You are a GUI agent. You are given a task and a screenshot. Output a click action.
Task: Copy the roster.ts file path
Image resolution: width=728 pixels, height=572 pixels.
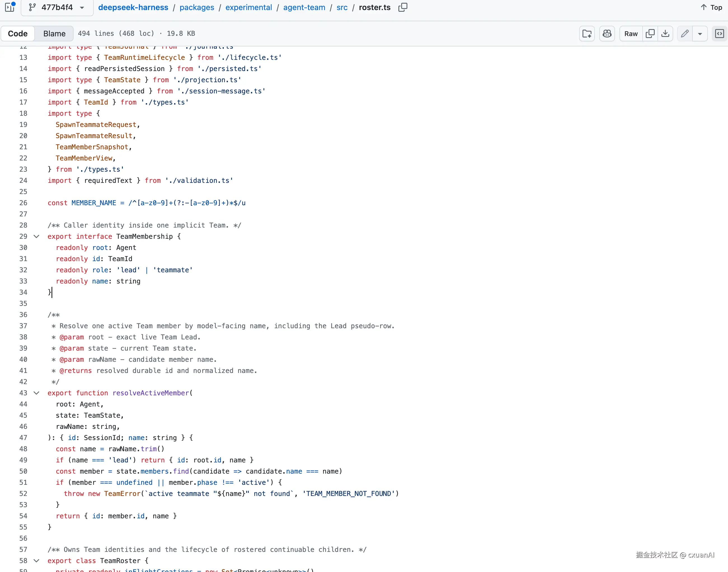tap(403, 7)
